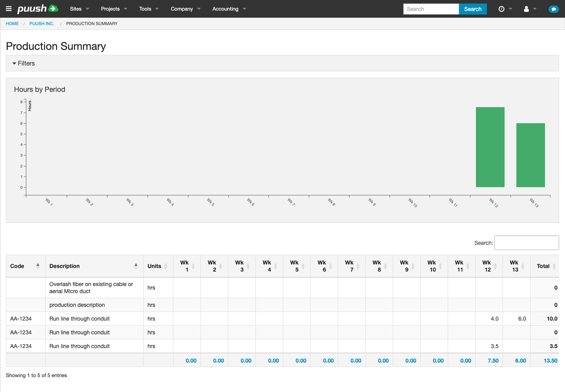Click Wk 1 total 0.00 link
This screenshot has height=392, width=565.
coord(191,361)
